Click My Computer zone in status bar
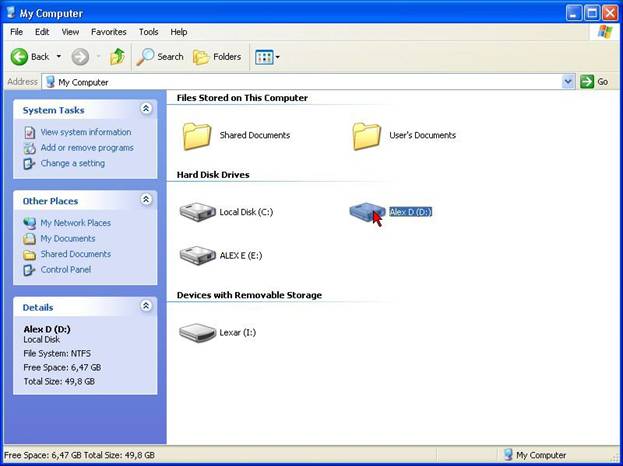 534,455
